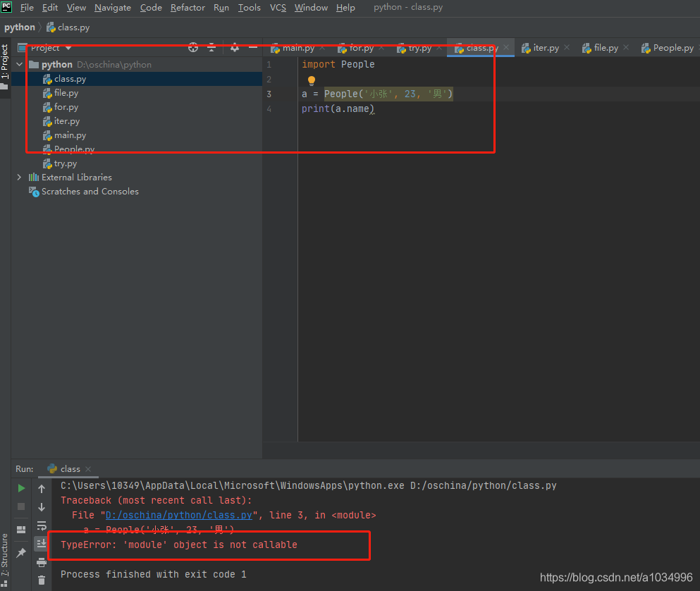This screenshot has width=700, height=591.
Task: Pin the Run tab
Action: pyautogui.click(x=21, y=553)
